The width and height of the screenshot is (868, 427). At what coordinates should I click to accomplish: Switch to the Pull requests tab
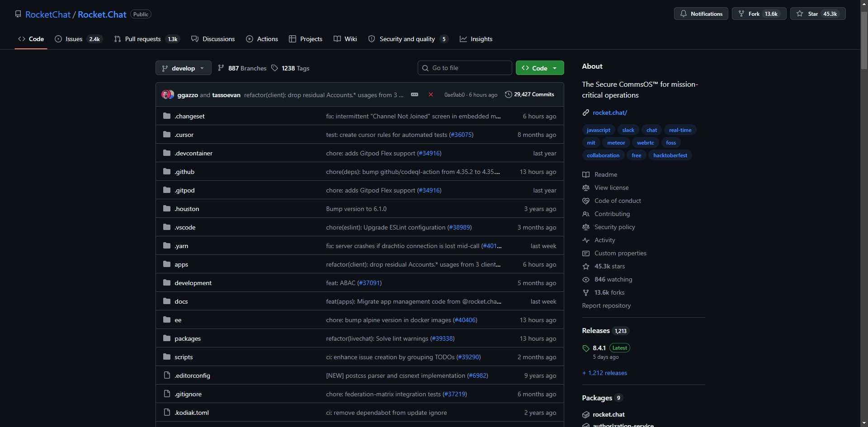[146, 39]
